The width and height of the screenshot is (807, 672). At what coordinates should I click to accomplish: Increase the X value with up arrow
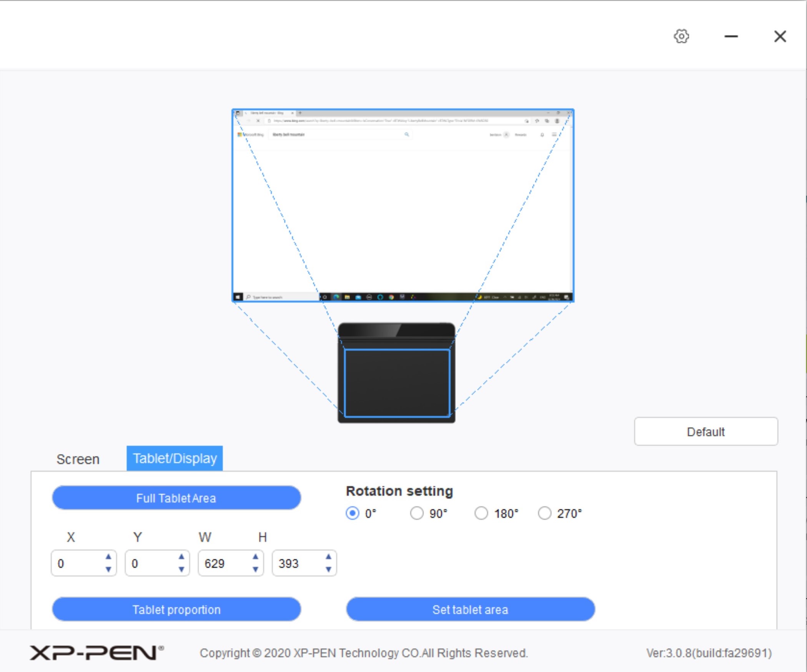pos(108,557)
